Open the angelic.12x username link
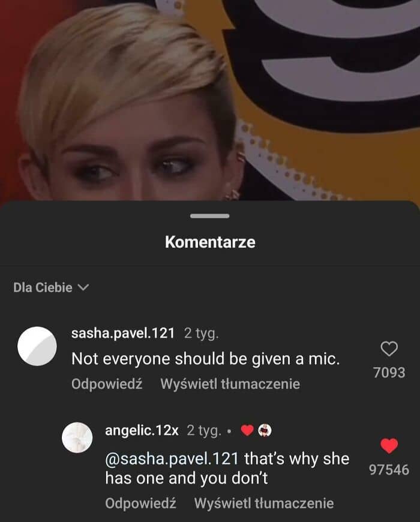 tap(142, 430)
